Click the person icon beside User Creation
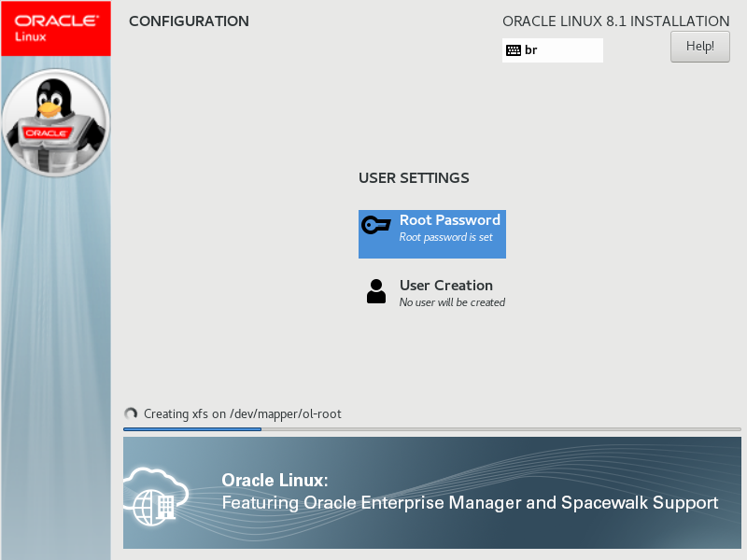 click(x=376, y=291)
